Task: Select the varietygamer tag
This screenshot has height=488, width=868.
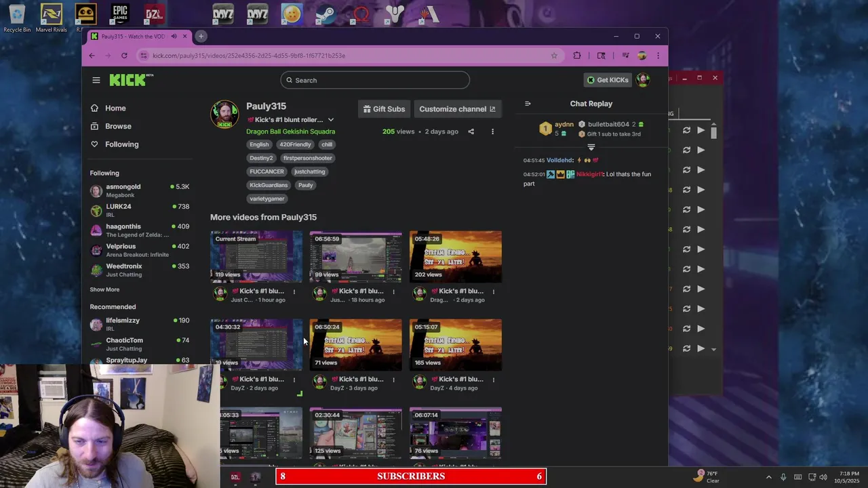Action: coord(267,199)
